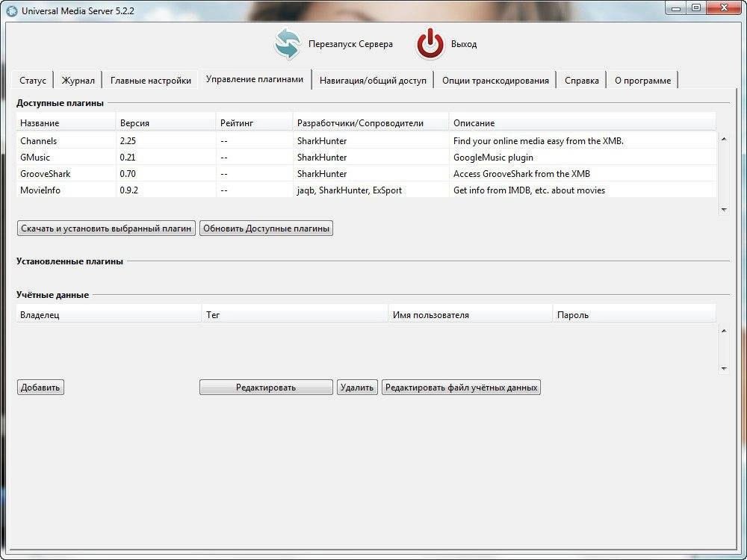Image resolution: width=747 pixels, height=560 pixels.
Task: Click credentials table scroll up arrow
Action: (724, 331)
